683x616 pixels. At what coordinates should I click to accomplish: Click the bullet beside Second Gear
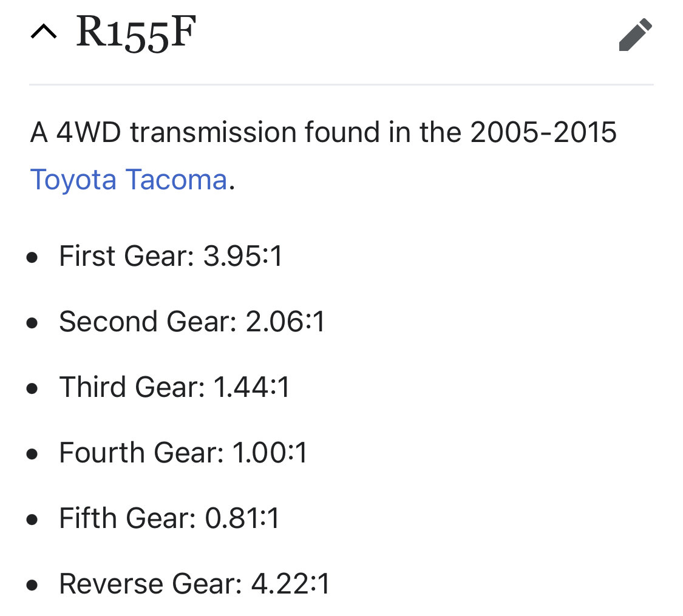(32, 323)
